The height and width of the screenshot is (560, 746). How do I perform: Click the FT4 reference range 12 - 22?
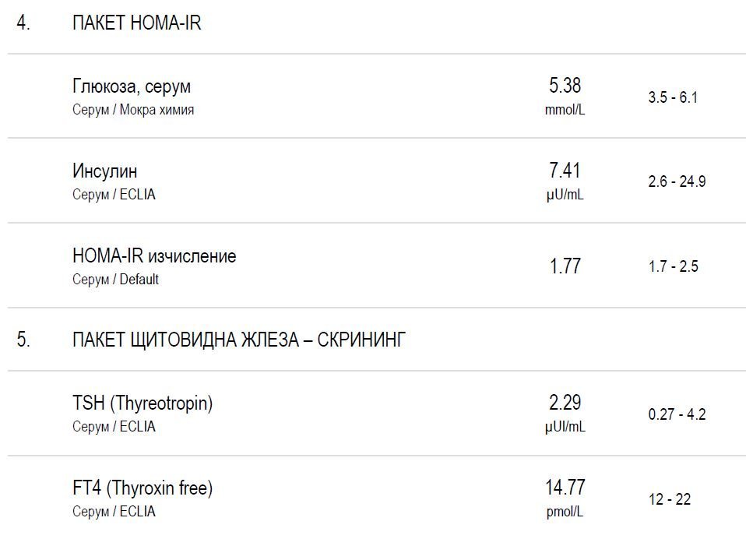coord(669,500)
